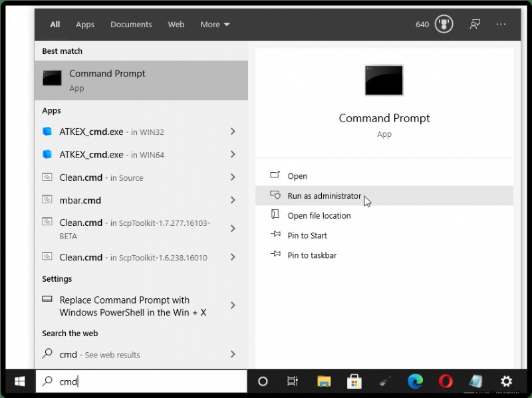
Task: Click the magnifier icon beside cmd web results
Action: click(x=47, y=353)
